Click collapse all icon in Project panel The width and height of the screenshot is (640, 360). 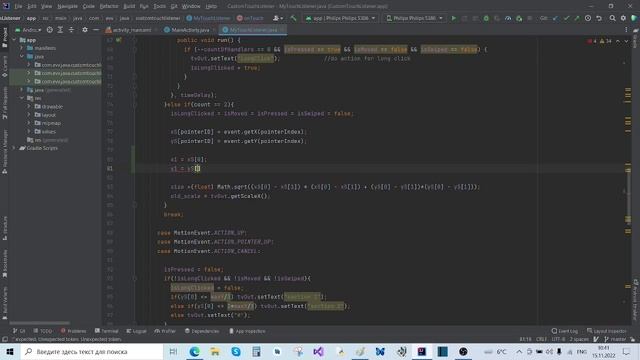pyautogui.click(x=71, y=30)
